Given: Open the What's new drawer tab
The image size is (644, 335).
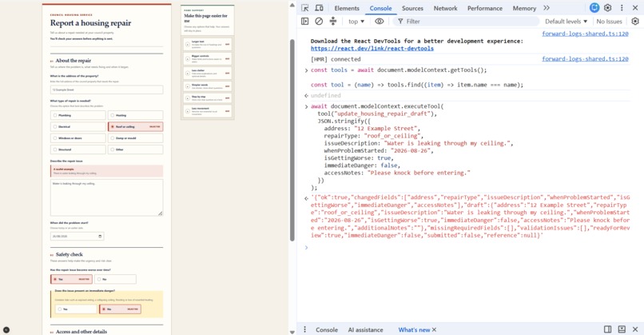Looking at the screenshot, I should 414,329.
